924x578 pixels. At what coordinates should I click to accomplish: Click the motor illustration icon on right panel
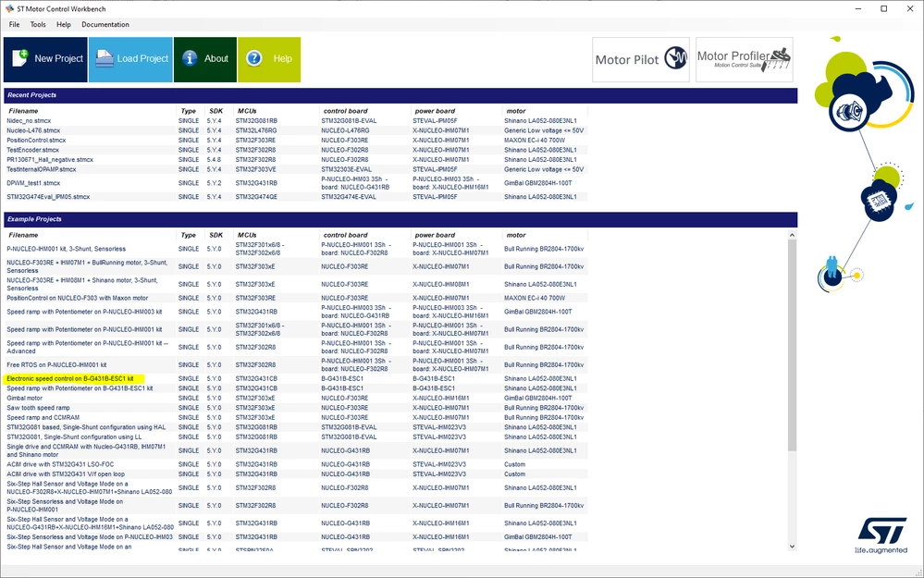point(849,111)
